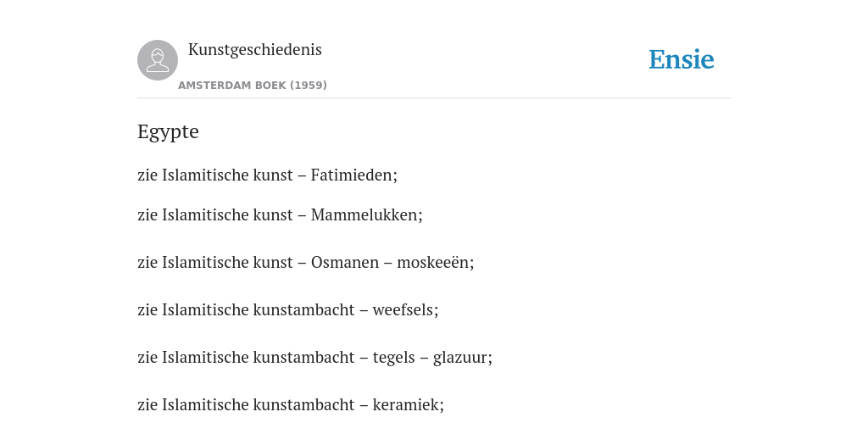Click the Egypte article heading
This screenshot has height=434, width=868.
168,131
